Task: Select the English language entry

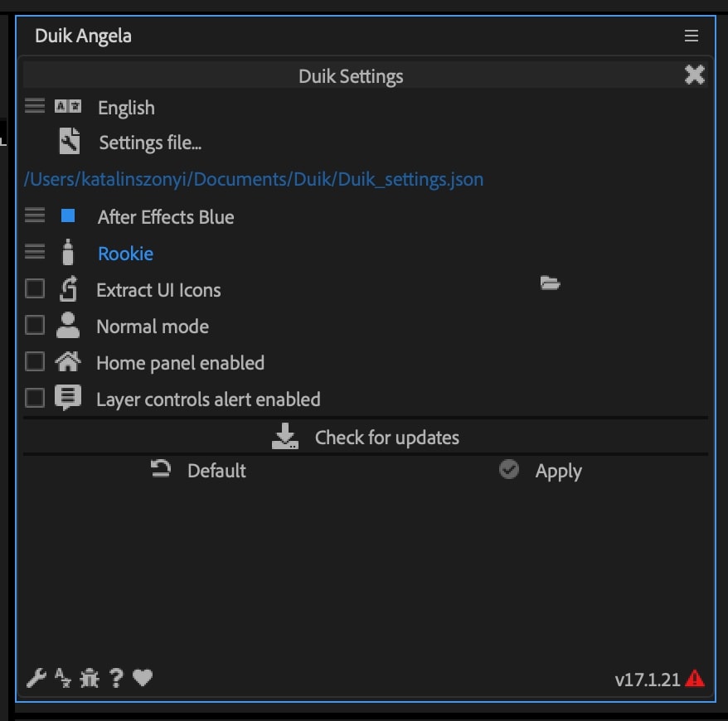Action: click(x=126, y=108)
